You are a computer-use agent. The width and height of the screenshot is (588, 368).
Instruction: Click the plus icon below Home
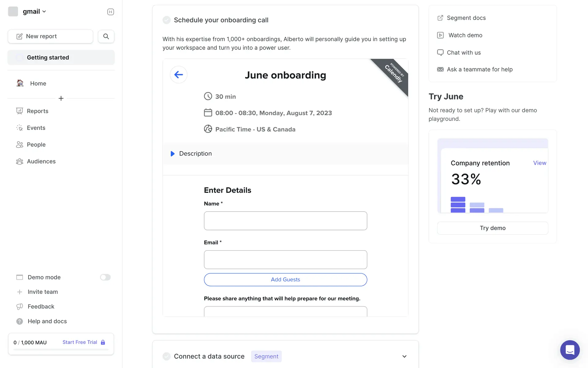(x=61, y=98)
